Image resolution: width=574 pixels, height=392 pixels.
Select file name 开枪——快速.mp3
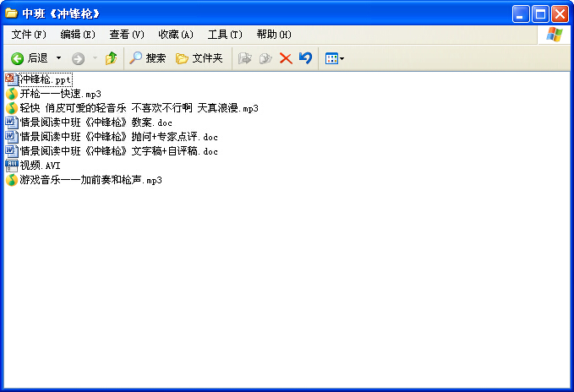(60, 94)
